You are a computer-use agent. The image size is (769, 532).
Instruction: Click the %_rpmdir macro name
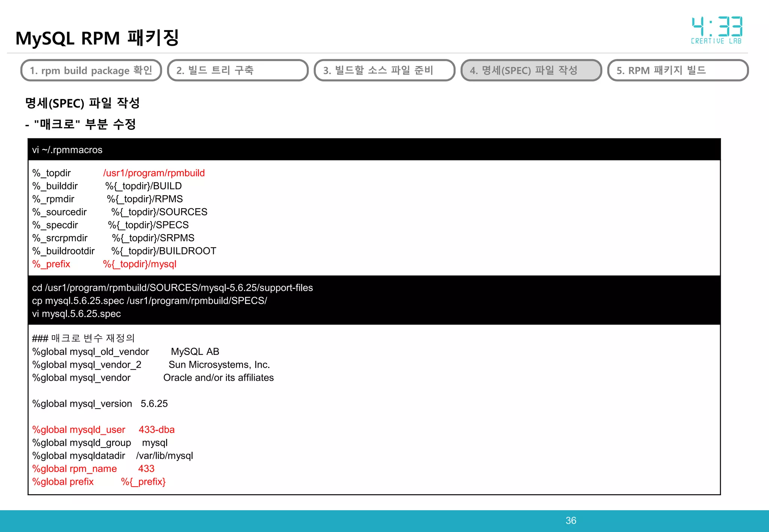pyautogui.click(x=53, y=199)
